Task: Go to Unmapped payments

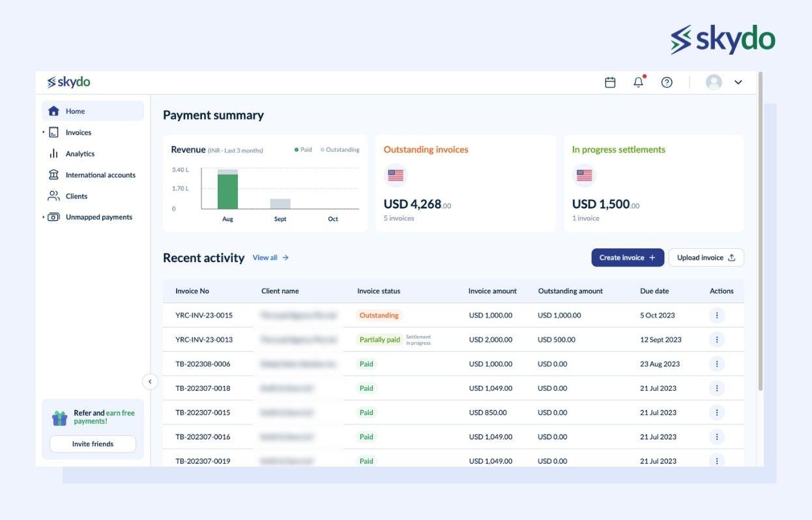Action: pyautogui.click(x=96, y=216)
